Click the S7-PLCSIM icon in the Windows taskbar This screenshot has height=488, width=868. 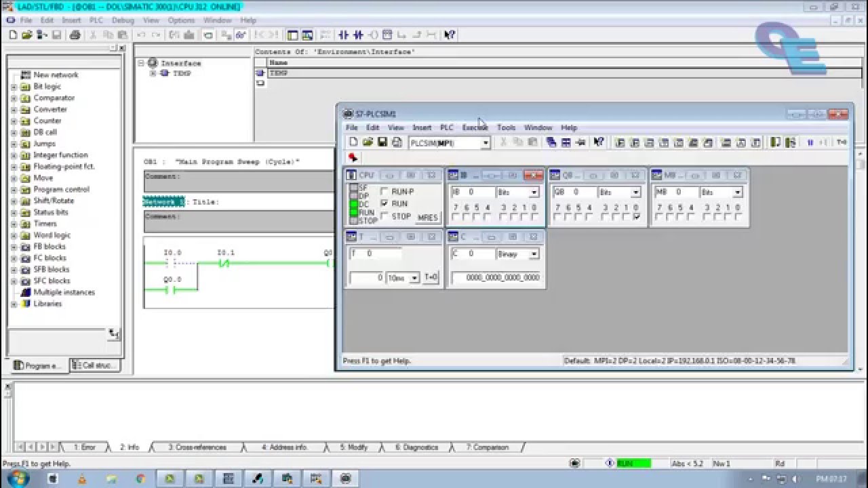pyautogui.click(x=345, y=479)
